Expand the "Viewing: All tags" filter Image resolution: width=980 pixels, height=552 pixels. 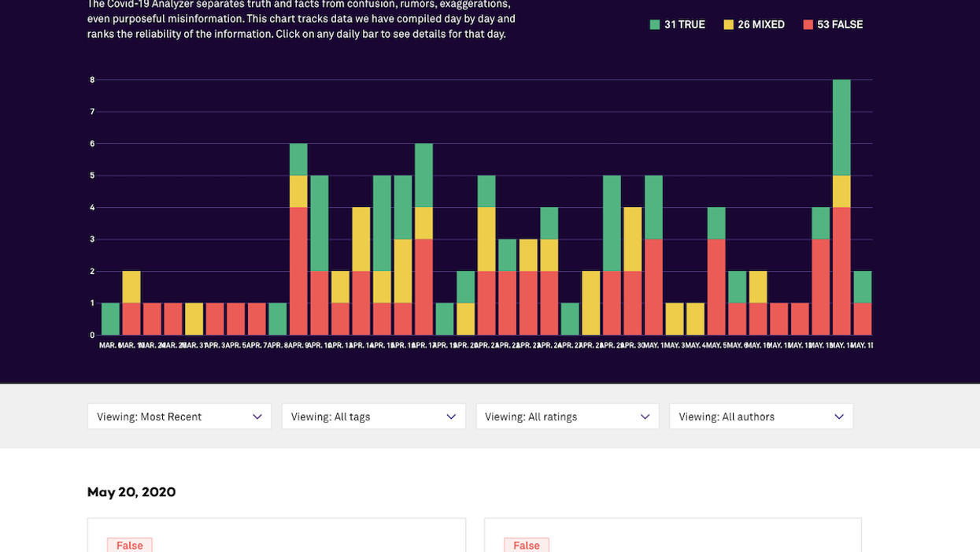point(373,417)
